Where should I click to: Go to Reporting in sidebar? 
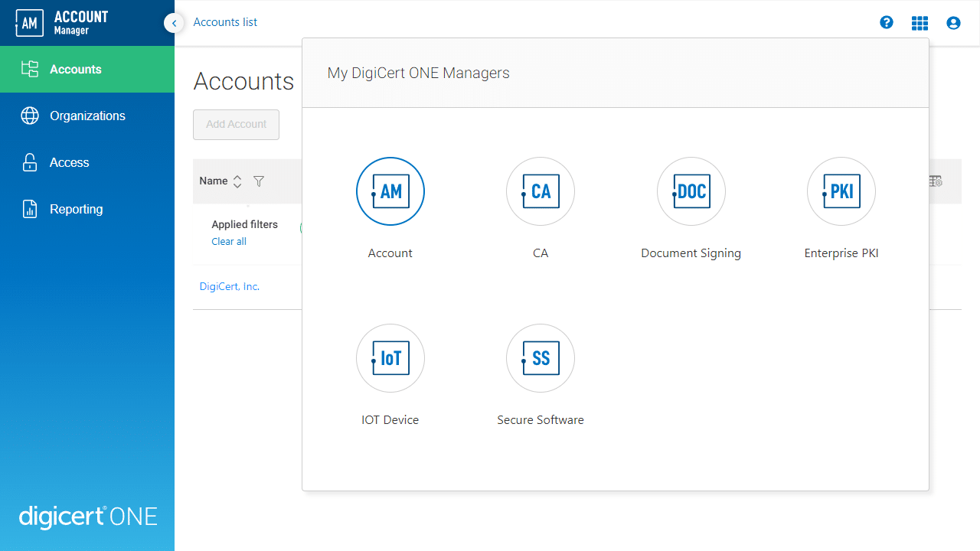point(77,209)
